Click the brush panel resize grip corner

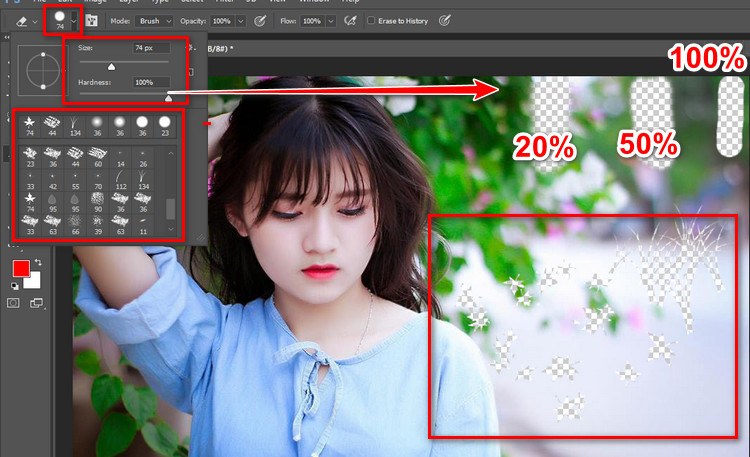pos(200,238)
